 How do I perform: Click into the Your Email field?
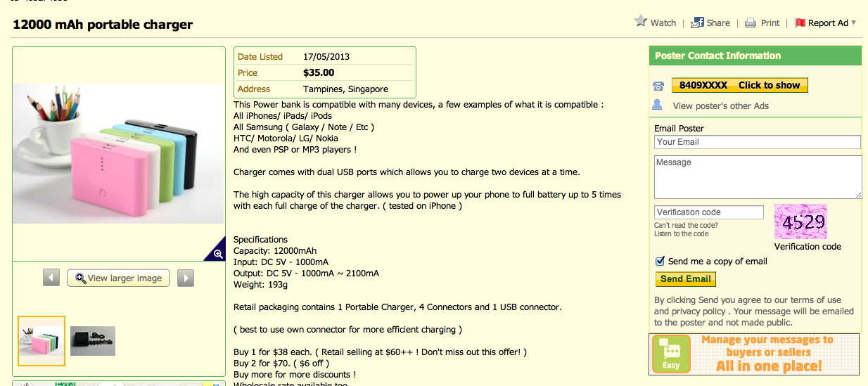[757, 142]
